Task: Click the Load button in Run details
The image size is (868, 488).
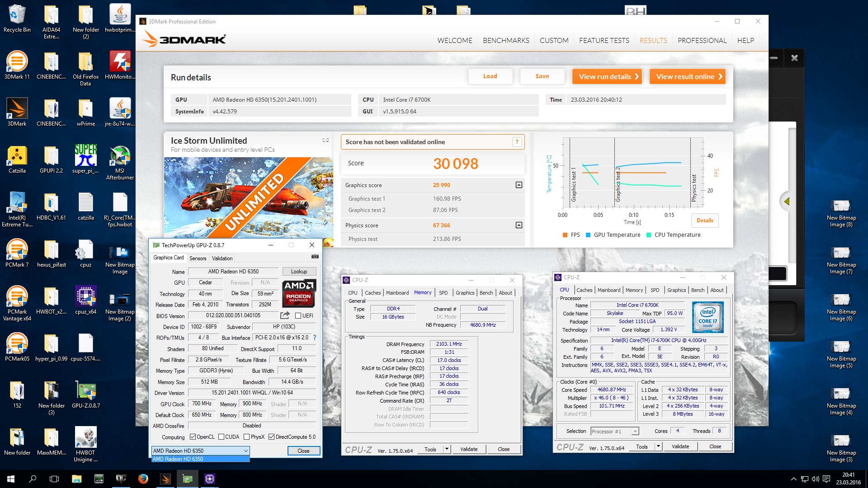Action: pos(490,76)
